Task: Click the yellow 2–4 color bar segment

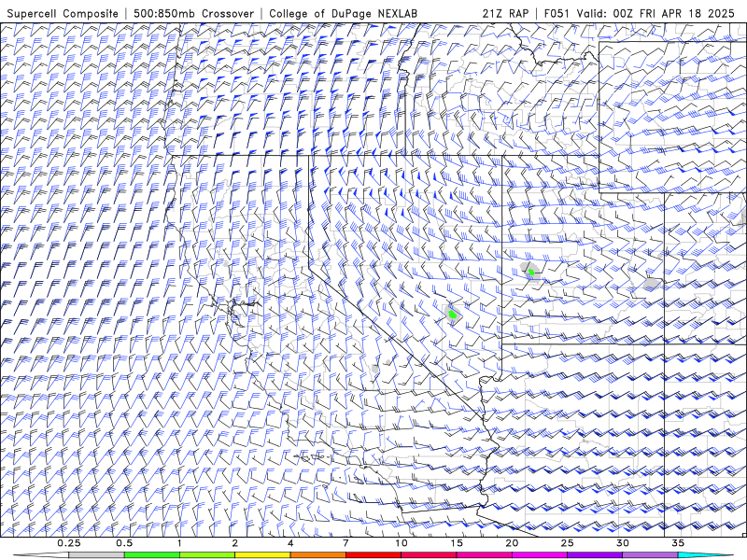Action: coord(262,555)
